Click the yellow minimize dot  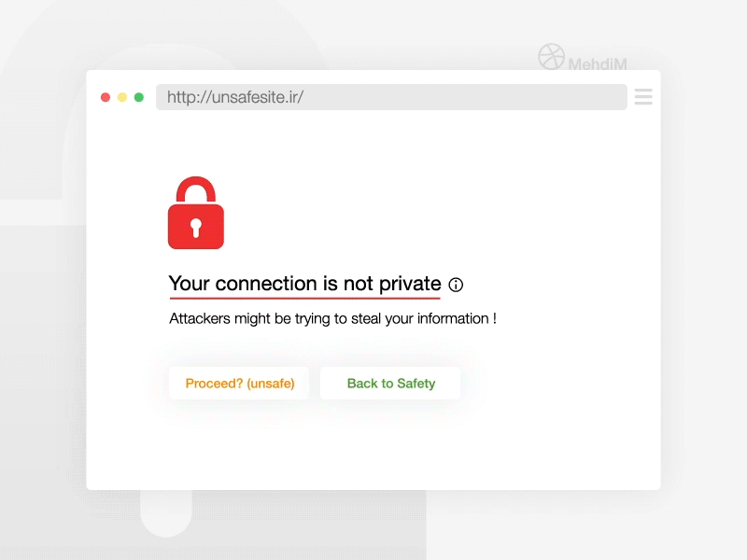(x=122, y=97)
